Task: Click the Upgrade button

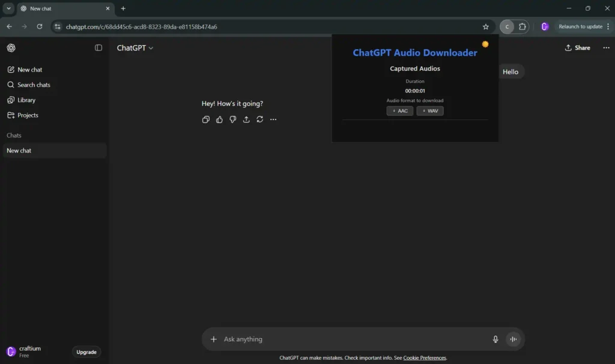Action: tap(86, 352)
